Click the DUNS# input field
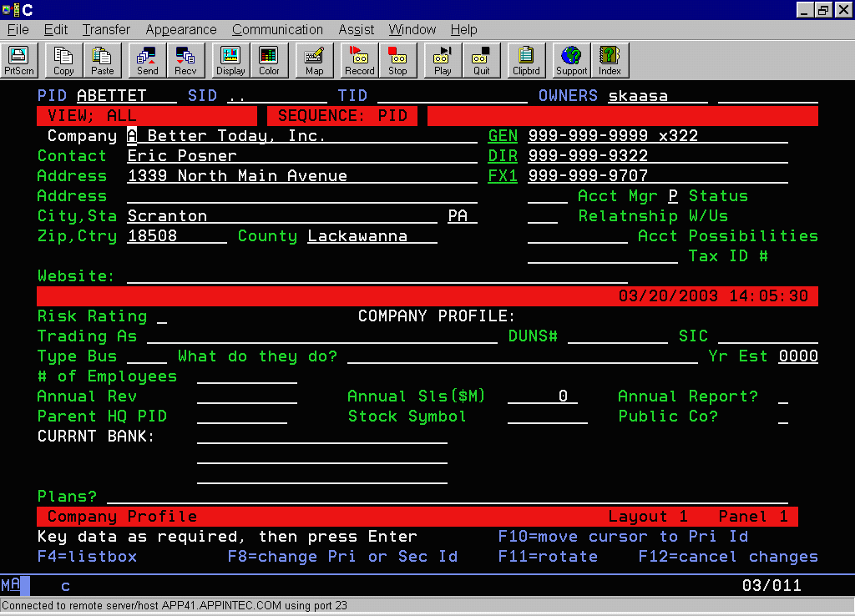This screenshot has width=855, height=616. 618,336
